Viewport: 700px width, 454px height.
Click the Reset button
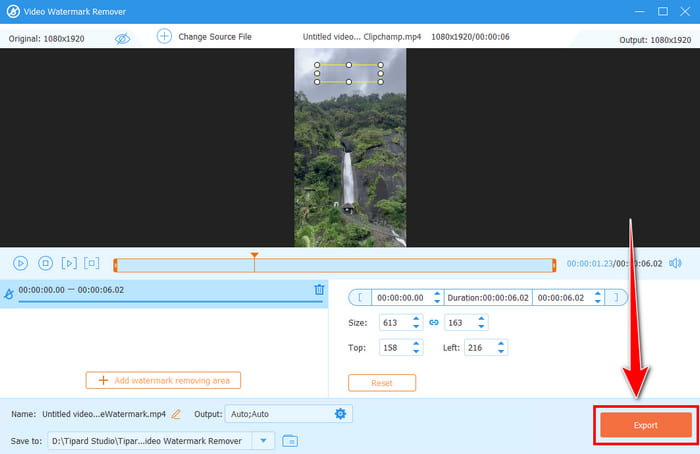tap(381, 383)
